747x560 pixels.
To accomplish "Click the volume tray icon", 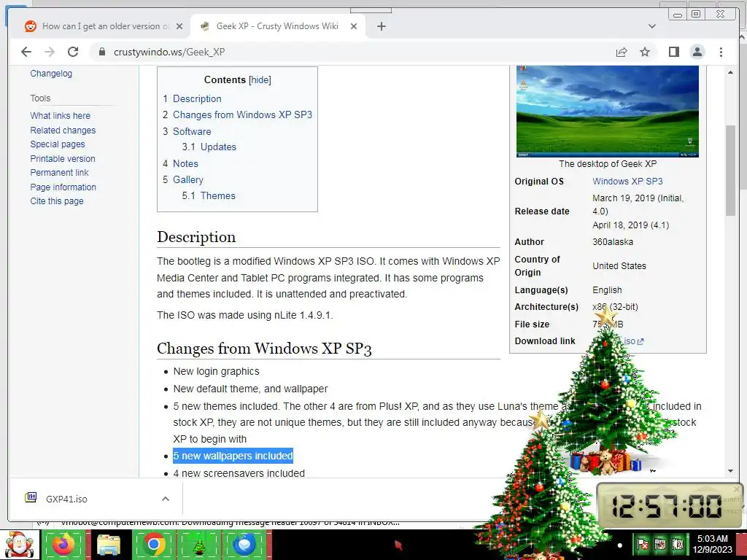I will coord(678,544).
